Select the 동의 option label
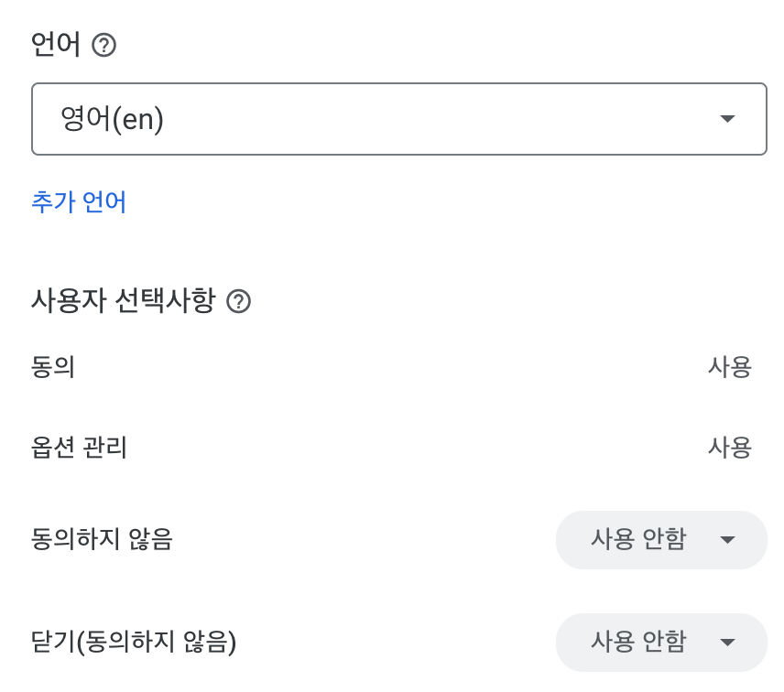The image size is (784, 692). [53, 367]
